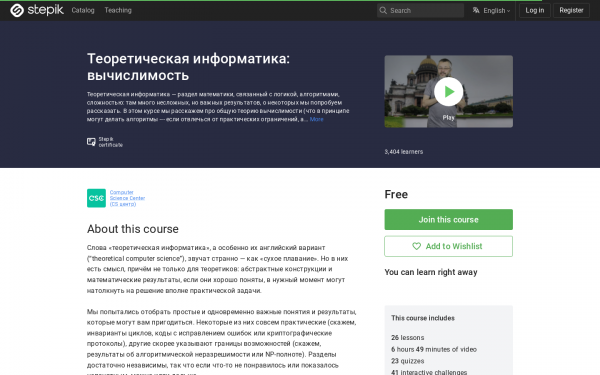Image resolution: width=600 pixels, height=375 pixels.
Task: Click the '23 quizzes' entry
Action: (408, 361)
